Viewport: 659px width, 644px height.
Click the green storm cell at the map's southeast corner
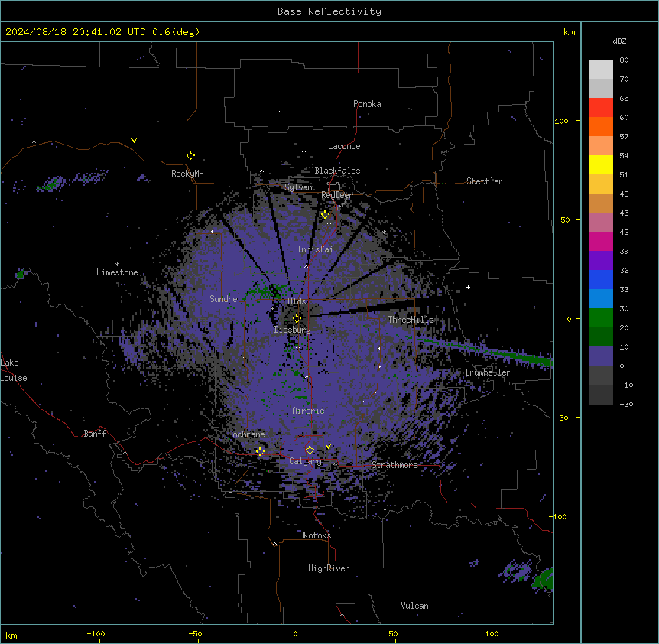pos(544,579)
